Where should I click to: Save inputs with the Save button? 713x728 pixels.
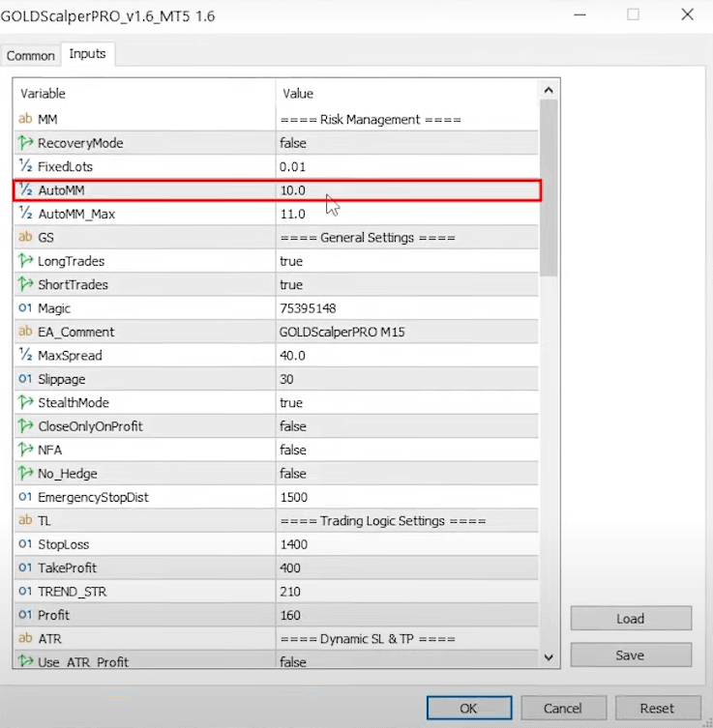pos(631,655)
